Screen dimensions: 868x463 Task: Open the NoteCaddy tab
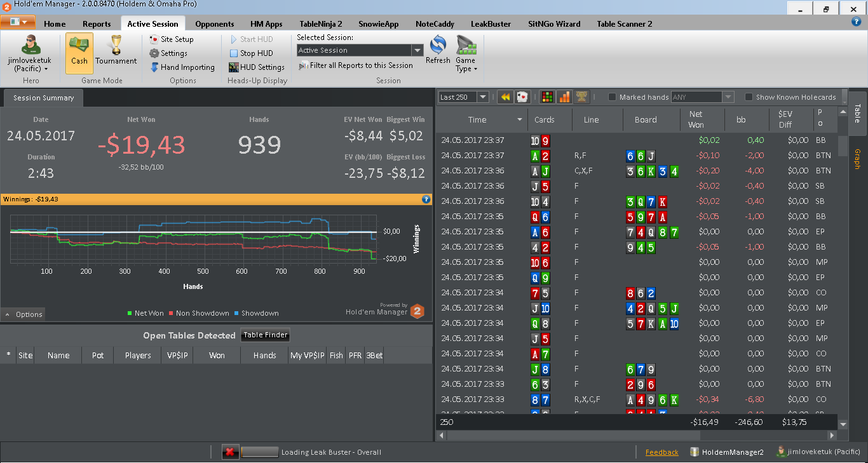435,24
